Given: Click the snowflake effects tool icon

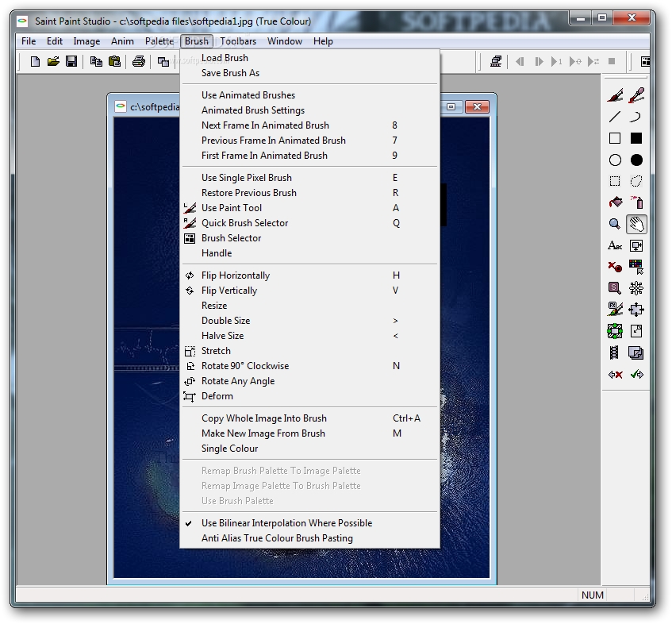Looking at the screenshot, I should pyautogui.click(x=636, y=288).
